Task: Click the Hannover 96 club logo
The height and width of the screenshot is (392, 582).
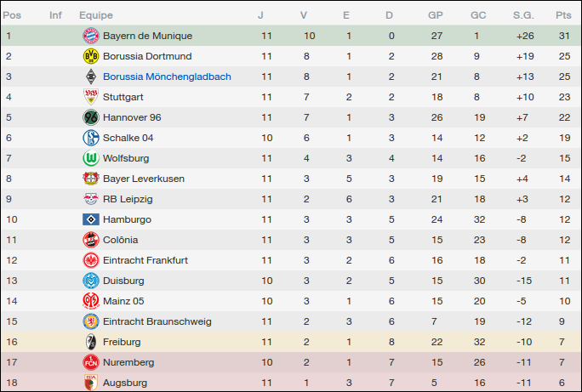Action: tap(90, 117)
